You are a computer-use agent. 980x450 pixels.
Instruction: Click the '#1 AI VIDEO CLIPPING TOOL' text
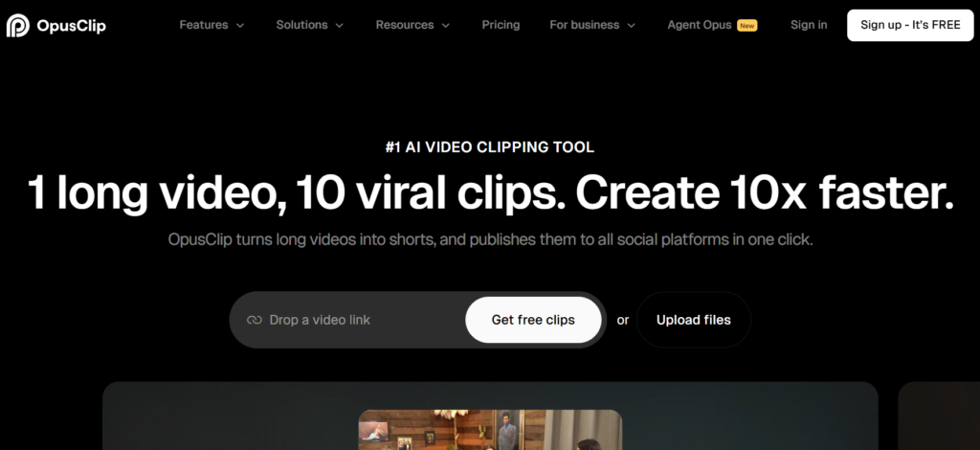[x=490, y=147]
